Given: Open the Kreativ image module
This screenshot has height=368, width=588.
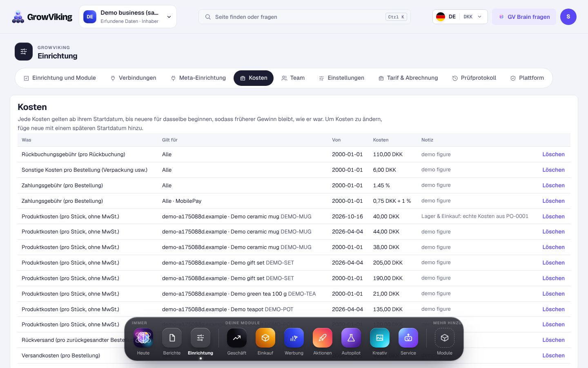Looking at the screenshot, I should coord(380,338).
